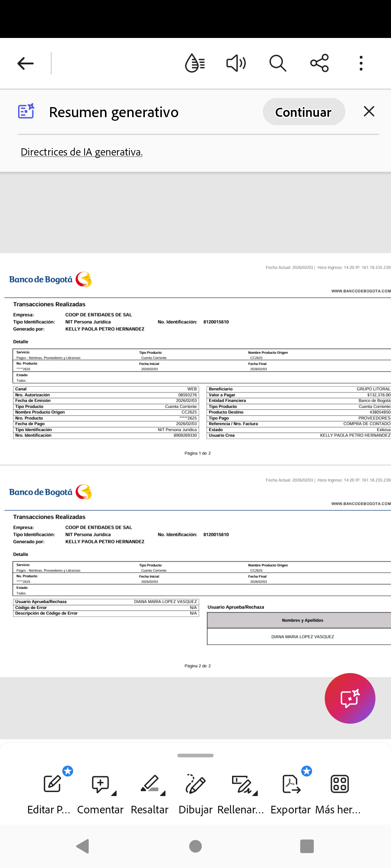Tap Continuar for the generative summary
The image size is (391, 868).
point(304,112)
